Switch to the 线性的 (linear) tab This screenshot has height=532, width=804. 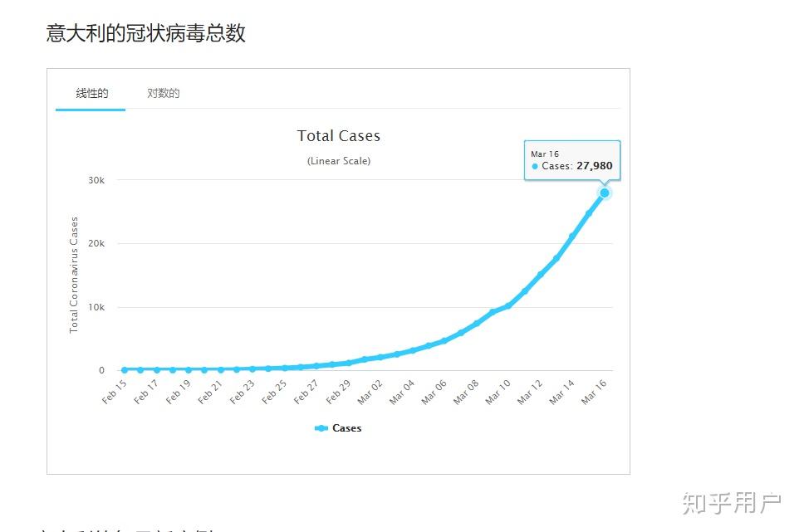91,93
